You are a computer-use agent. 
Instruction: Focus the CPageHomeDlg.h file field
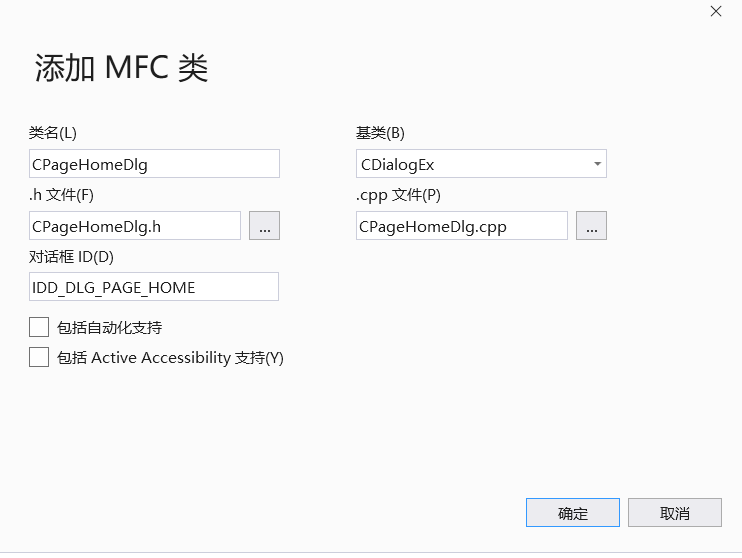click(x=135, y=226)
